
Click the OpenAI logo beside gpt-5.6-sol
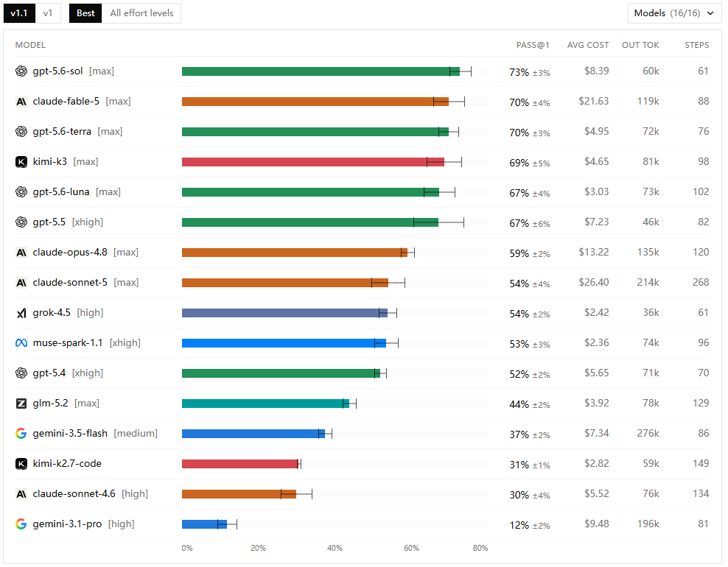(x=21, y=71)
